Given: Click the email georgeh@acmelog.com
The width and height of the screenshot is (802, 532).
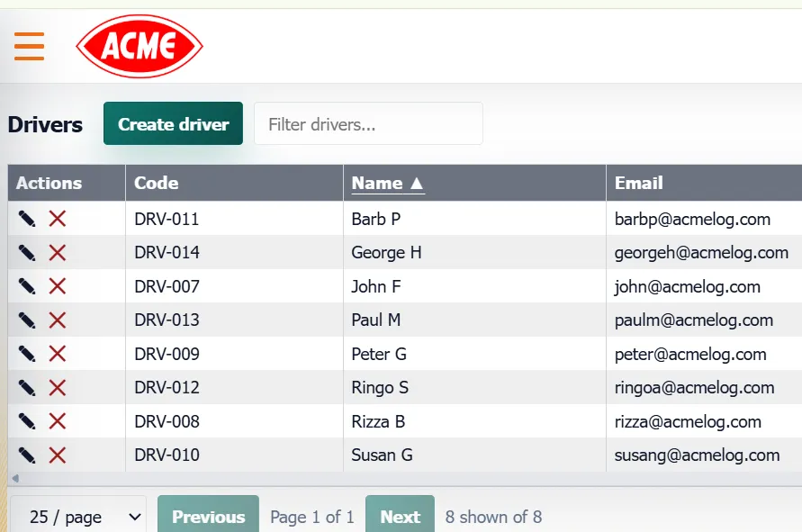Looking at the screenshot, I should (x=701, y=253).
